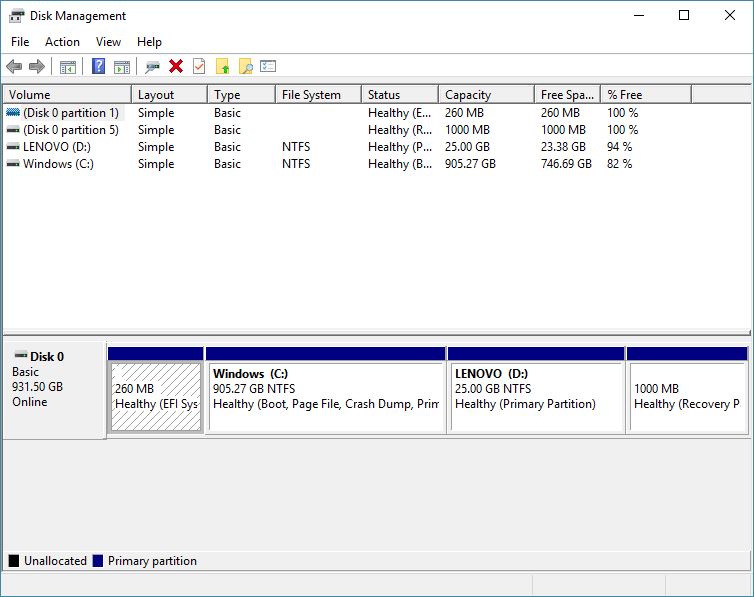Toggle the Show/Hide Action Pane icon
The image size is (754, 597).
tap(122, 66)
